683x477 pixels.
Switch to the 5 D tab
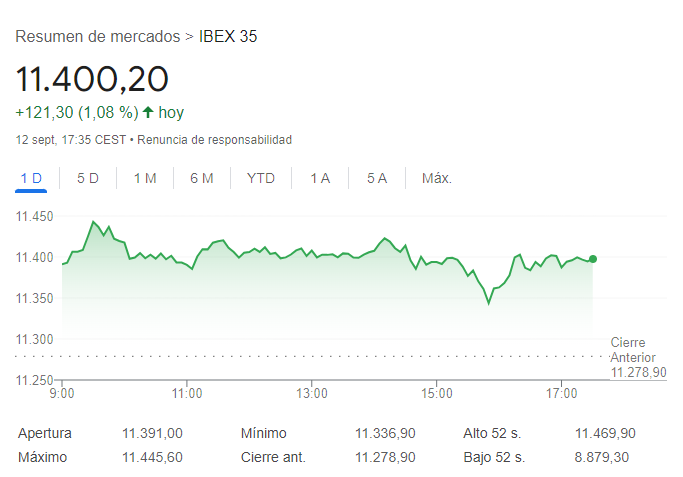coord(88,178)
